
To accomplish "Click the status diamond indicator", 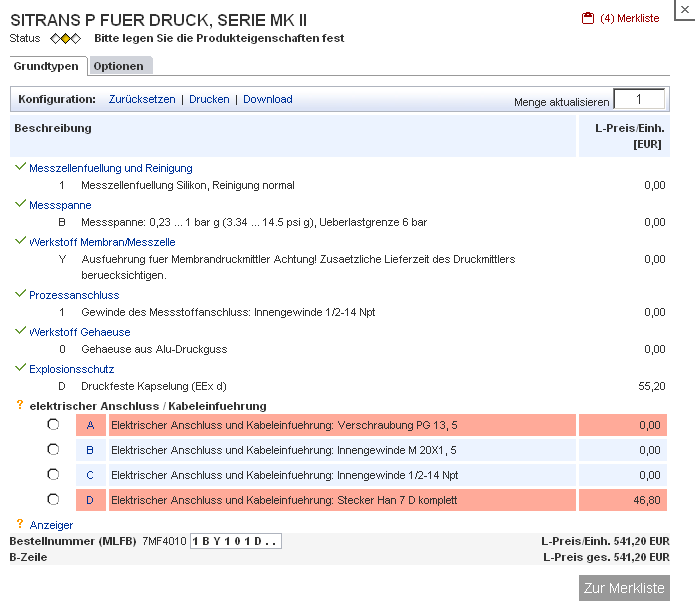I will pos(66,39).
